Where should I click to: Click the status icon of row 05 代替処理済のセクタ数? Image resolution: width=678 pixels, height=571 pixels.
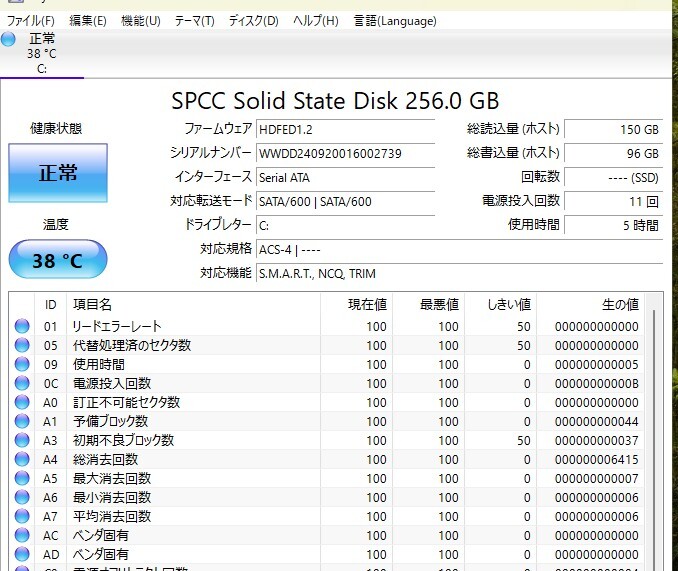[x=22, y=345]
